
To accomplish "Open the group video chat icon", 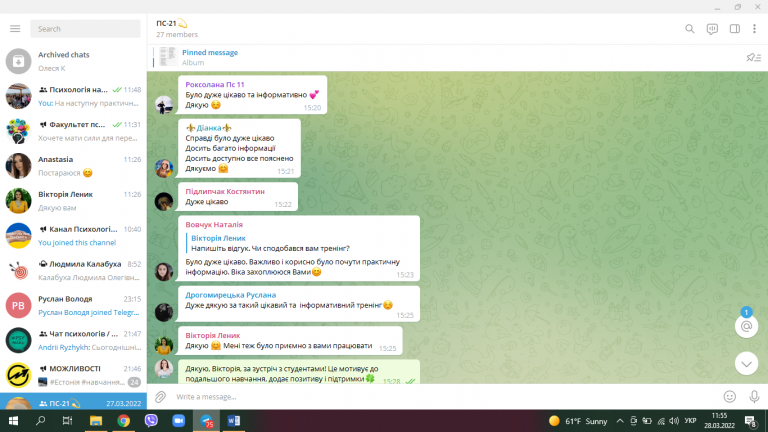I will [712, 29].
